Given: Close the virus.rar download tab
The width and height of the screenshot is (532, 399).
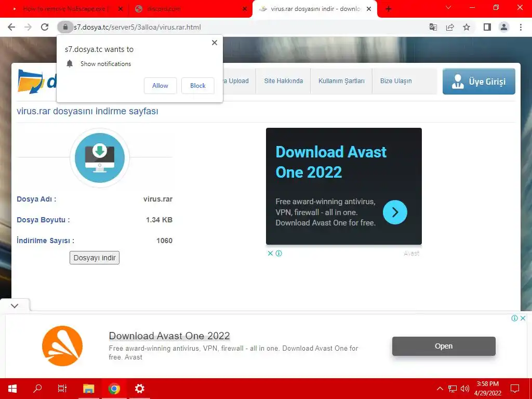Looking at the screenshot, I should [x=369, y=9].
